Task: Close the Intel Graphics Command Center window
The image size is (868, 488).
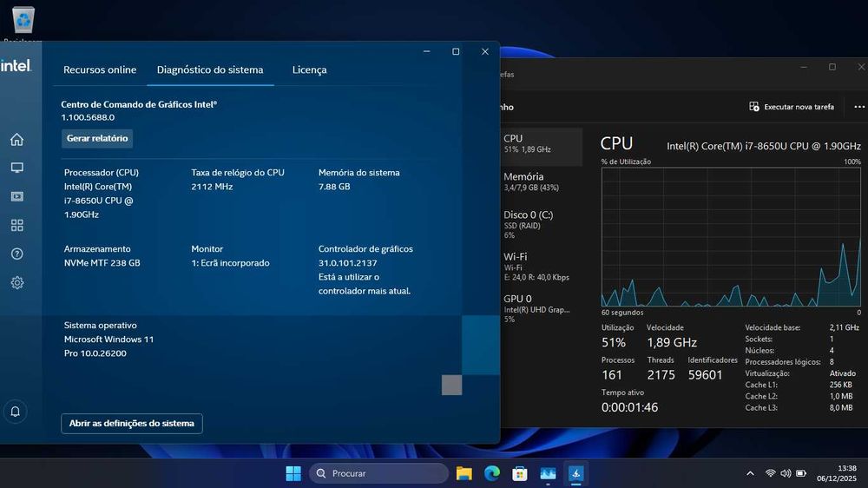Action: 485,51
